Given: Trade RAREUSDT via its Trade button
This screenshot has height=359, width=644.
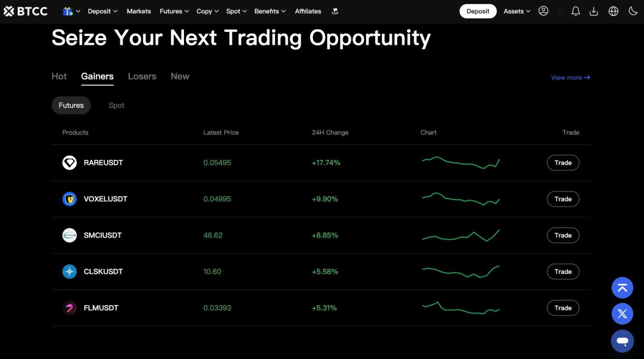Looking at the screenshot, I should [x=563, y=162].
